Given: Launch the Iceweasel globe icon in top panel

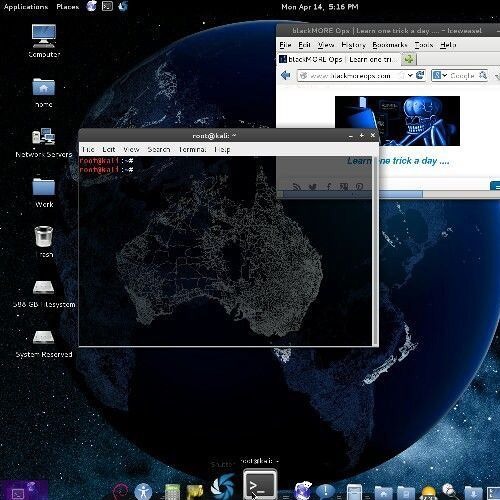Looking at the screenshot, I should click(x=91, y=6).
